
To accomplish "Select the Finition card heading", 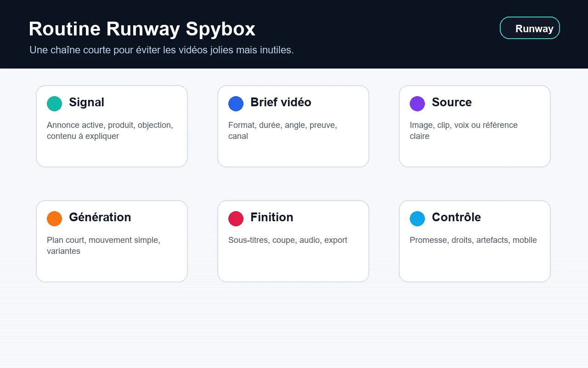I will point(271,217).
